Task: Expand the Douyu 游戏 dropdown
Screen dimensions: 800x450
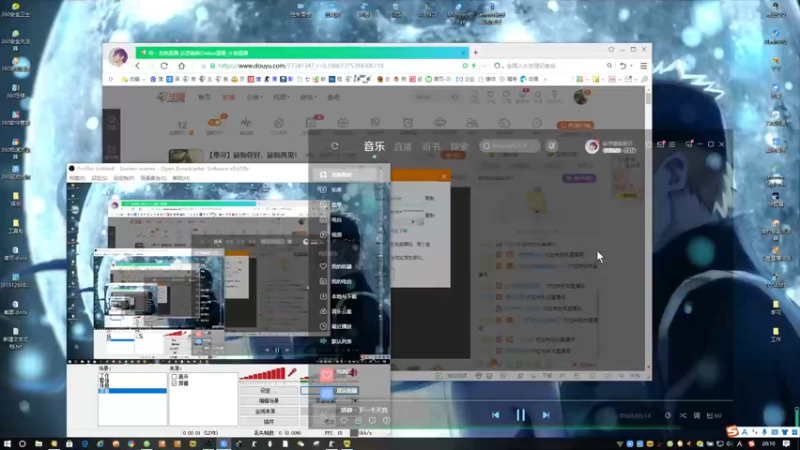Action: point(308,97)
